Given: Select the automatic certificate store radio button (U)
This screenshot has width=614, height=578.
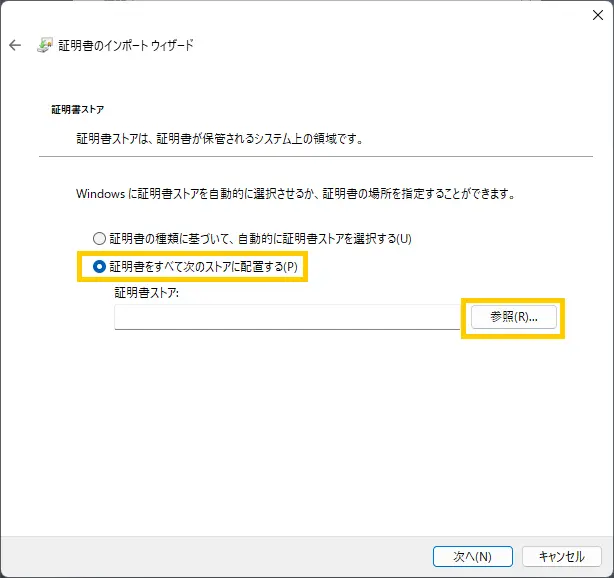Looking at the screenshot, I should click(x=98, y=239).
